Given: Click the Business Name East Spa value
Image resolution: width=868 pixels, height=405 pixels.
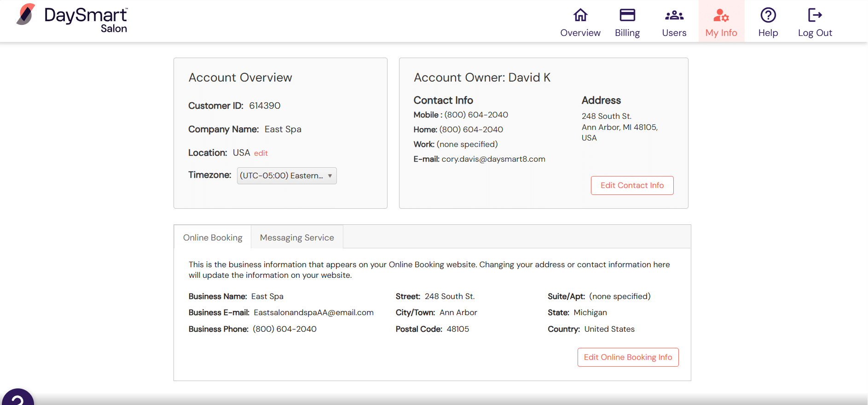Looking at the screenshot, I should [267, 296].
